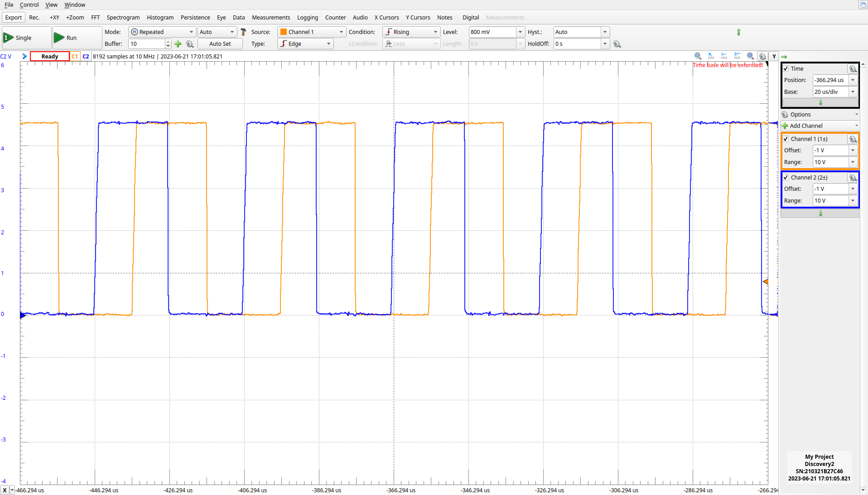This screenshot has width=868, height=495.
Task: Open Time settings gear icon
Action: coord(853,69)
